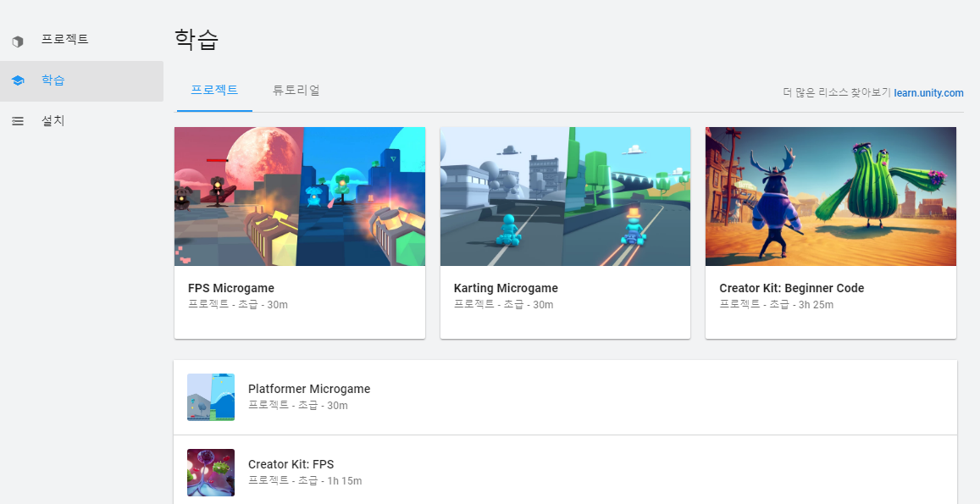Image resolution: width=980 pixels, height=504 pixels.
Task: Click the Creator Kit: Beginner Code thumbnail
Action: (831, 197)
